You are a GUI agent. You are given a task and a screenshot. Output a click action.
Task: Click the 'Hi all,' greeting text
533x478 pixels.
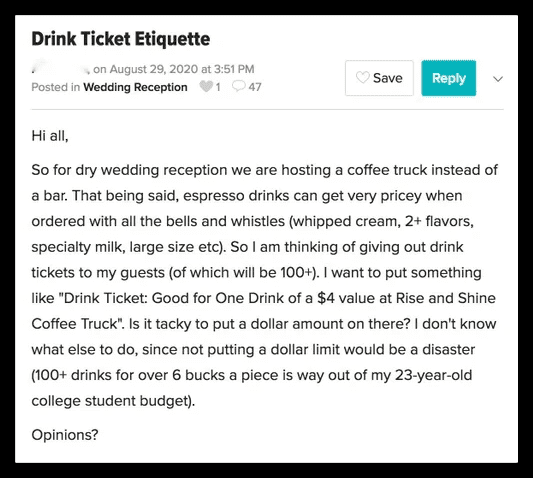pyautogui.click(x=50, y=136)
